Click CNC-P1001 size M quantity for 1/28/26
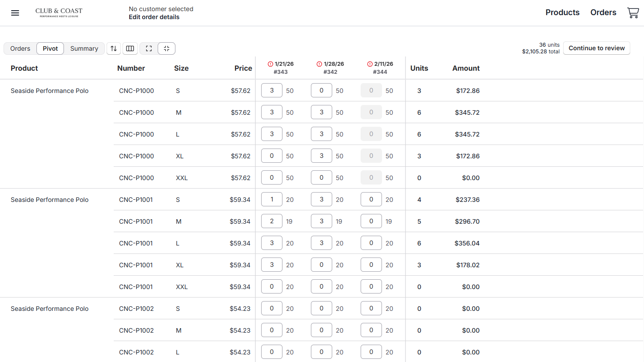This screenshot has width=644, height=362. (x=322, y=221)
